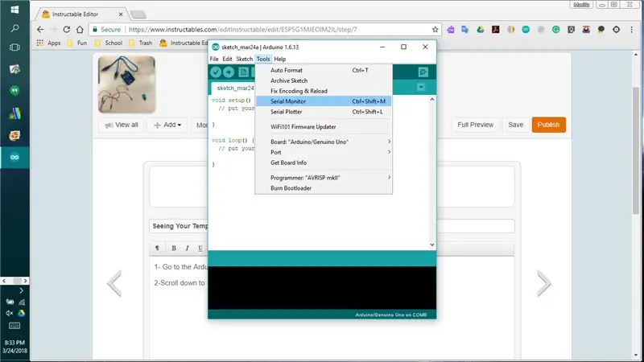Open the Arduino tab dropdown arrow
The height and width of the screenshot is (362, 644).
coord(420,88)
